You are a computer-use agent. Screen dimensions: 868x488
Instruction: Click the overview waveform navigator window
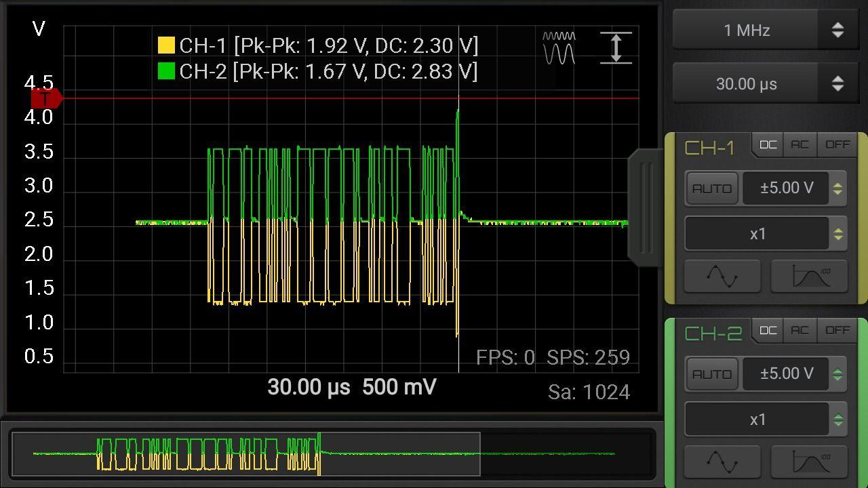pyautogui.click(x=245, y=454)
